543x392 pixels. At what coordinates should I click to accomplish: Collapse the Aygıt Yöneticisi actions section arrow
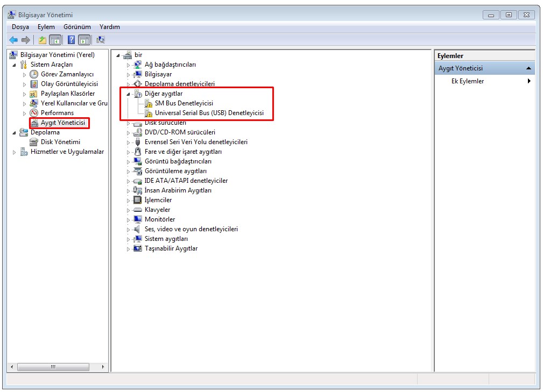tap(528, 68)
